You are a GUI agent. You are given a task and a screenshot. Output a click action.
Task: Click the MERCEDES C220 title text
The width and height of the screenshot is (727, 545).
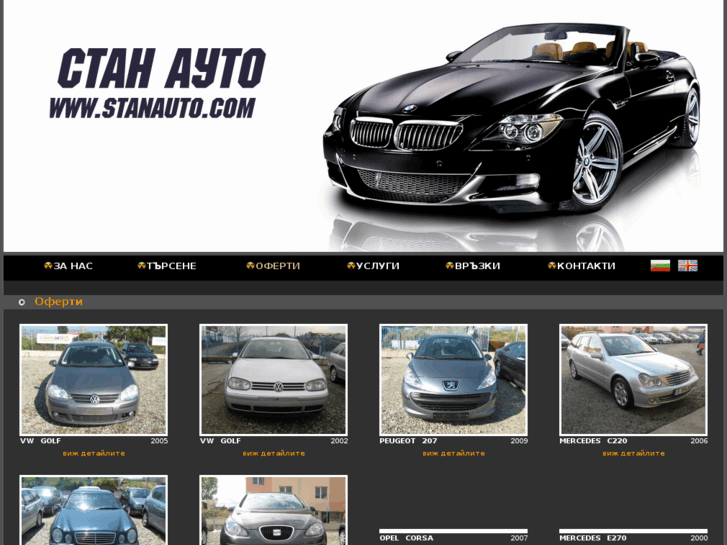coord(593,441)
